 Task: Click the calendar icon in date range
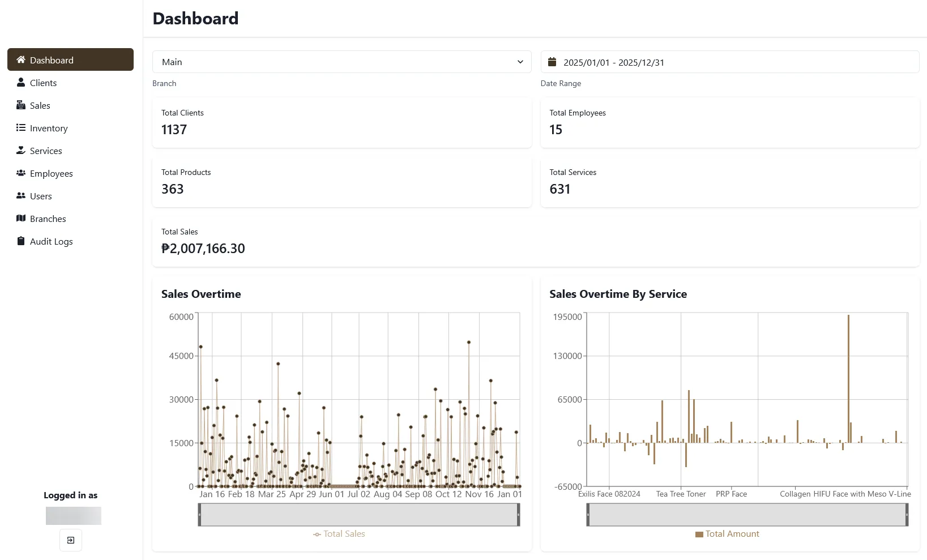[552, 62]
